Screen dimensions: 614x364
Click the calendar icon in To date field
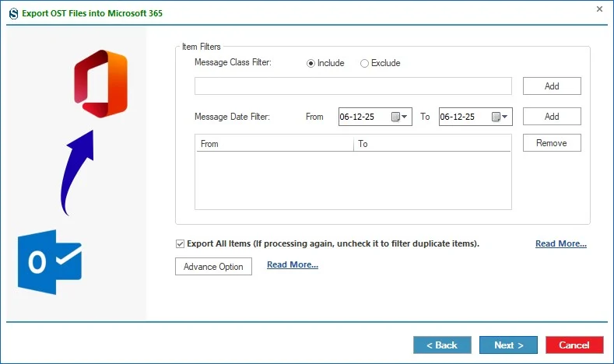tap(496, 117)
